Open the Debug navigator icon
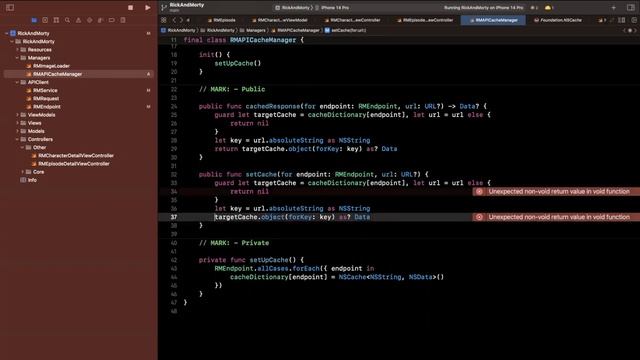 coord(100,20)
